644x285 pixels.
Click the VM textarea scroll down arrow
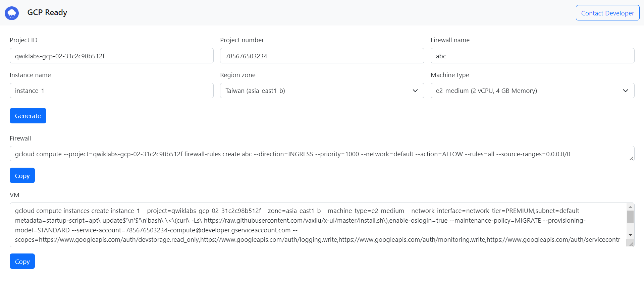[x=630, y=235]
